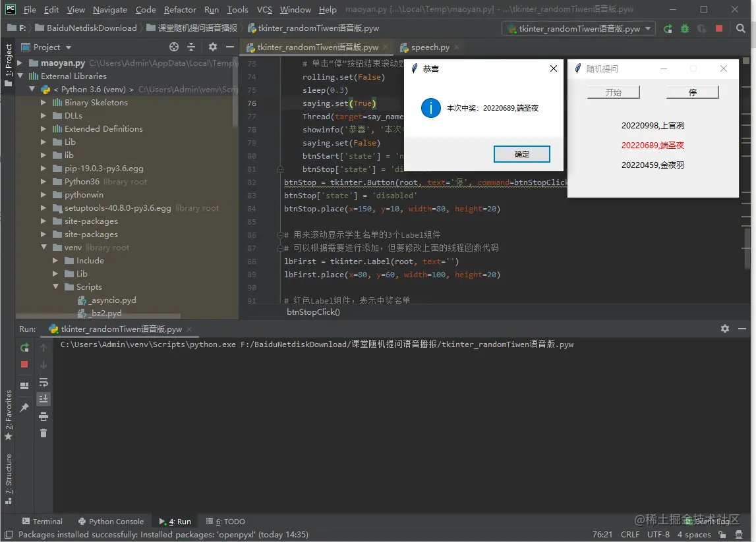756x542 pixels.
Task: Collapse the Scripts folder node
Action: pyautogui.click(x=55, y=286)
